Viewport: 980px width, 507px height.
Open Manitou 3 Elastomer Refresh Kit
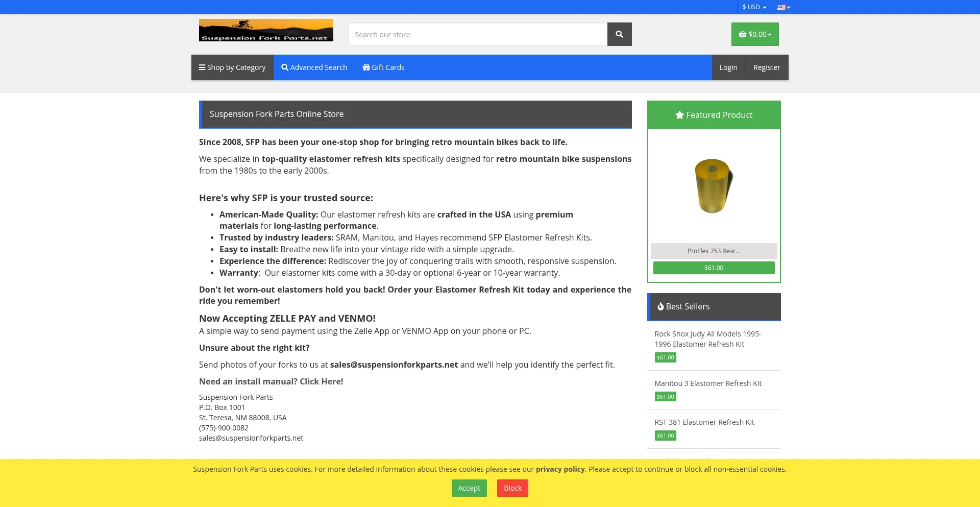pyautogui.click(x=708, y=383)
